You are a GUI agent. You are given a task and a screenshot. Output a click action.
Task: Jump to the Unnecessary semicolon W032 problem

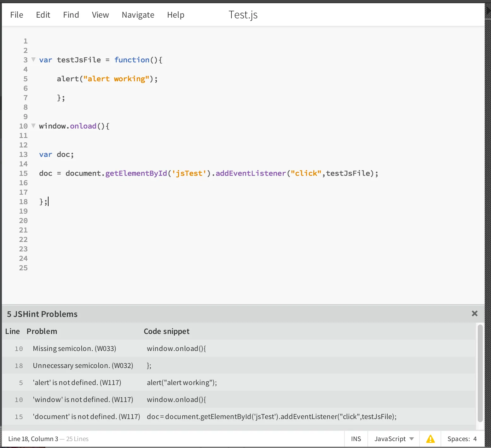(x=83, y=365)
